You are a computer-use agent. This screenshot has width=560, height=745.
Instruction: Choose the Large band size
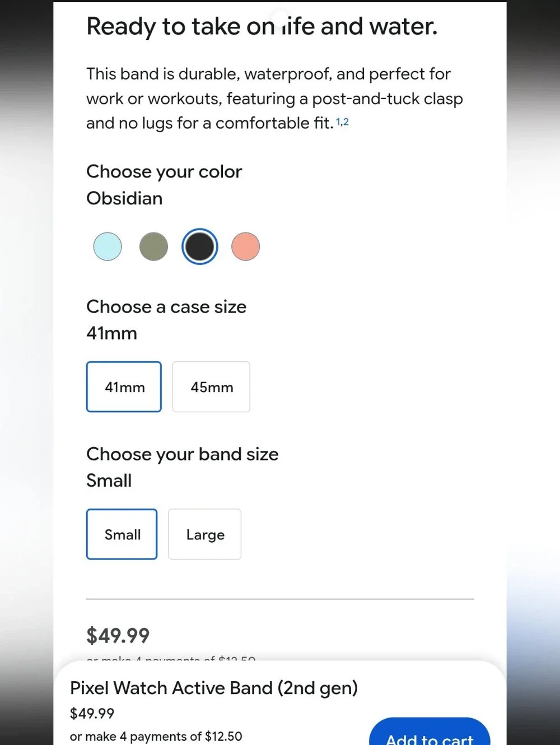pyautogui.click(x=204, y=534)
